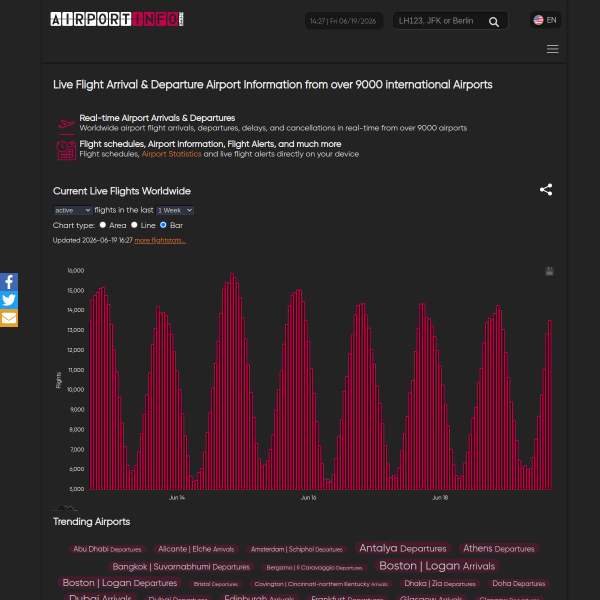This screenshot has width=600, height=600.
Task: Click the save chart image icon
Action: [549, 271]
